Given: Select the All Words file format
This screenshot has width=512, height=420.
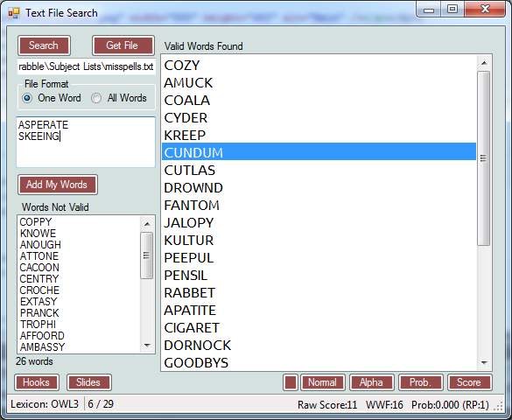Looking at the screenshot, I should point(96,98).
